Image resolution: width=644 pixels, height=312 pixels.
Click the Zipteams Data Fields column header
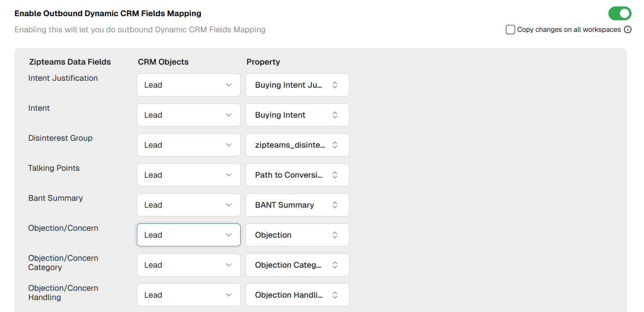70,62
